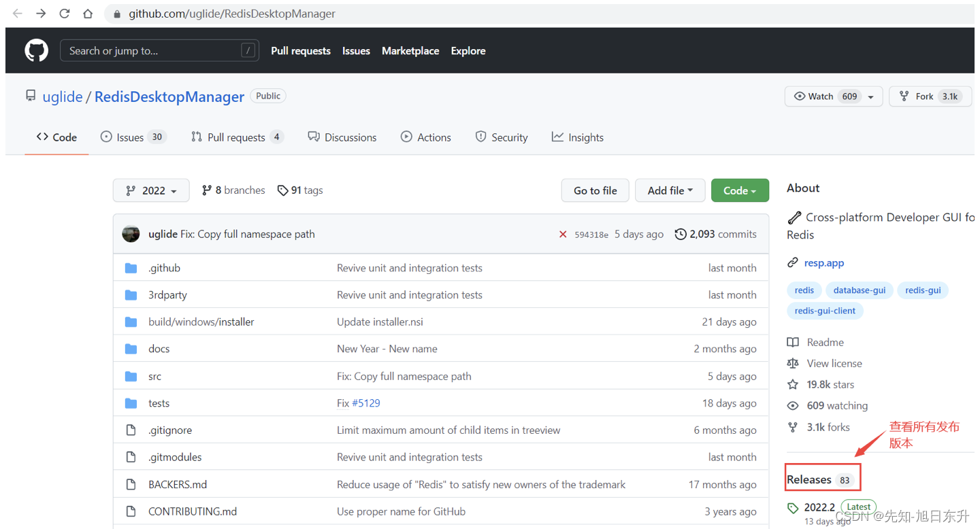The image size is (980, 529).
Task: Click the .github folder icon
Action: [x=131, y=268]
